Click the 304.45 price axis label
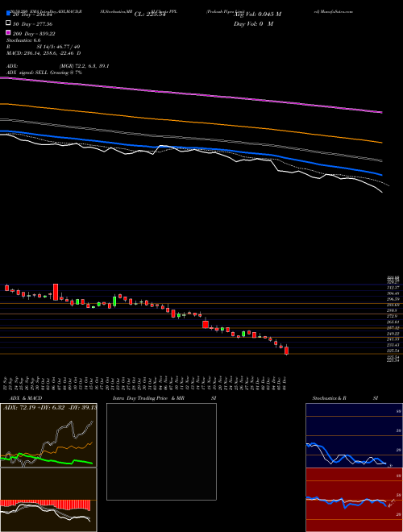The height and width of the screenshot is (532, 403). [393, 293]
